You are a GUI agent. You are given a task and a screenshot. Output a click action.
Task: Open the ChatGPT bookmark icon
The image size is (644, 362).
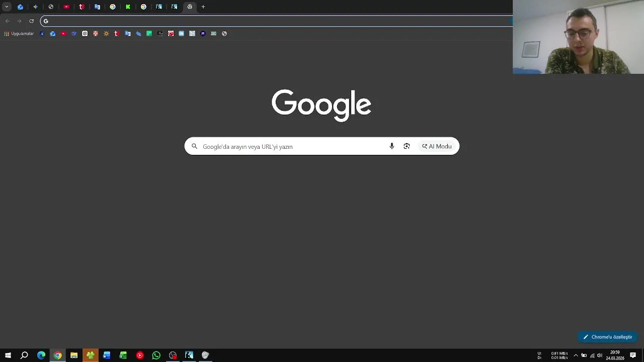point(85,34)
